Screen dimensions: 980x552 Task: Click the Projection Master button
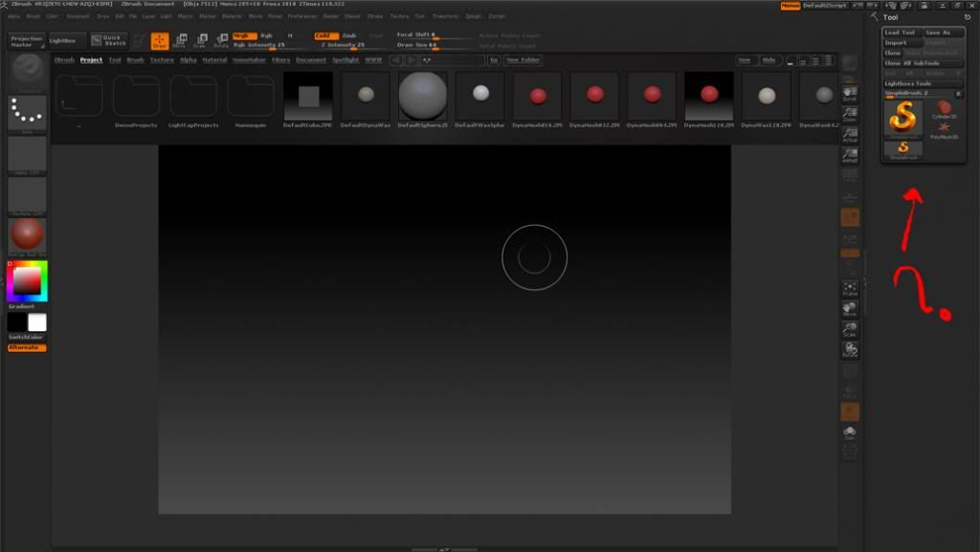[x=26, y=41]
